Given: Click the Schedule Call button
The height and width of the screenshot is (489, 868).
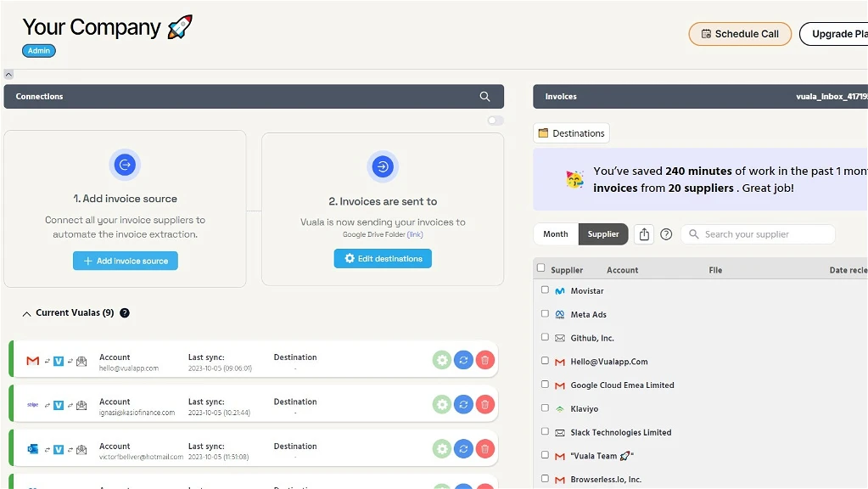Looking at the screenshot, I should tap(740, 34).
